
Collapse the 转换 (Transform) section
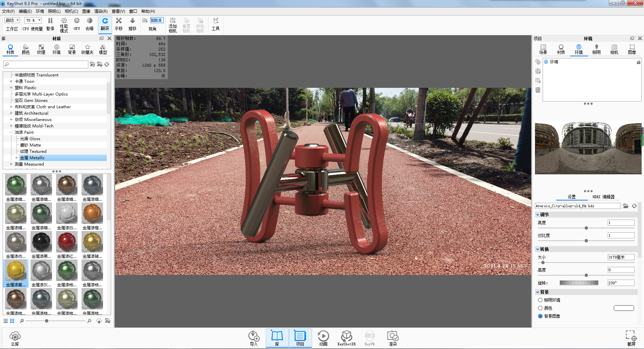coord(538,249)
